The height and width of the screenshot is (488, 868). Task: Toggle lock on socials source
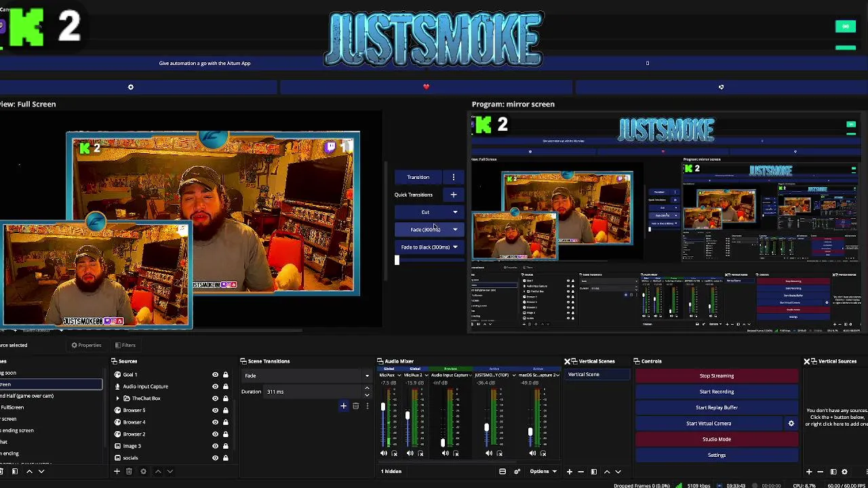coord(226,458)
